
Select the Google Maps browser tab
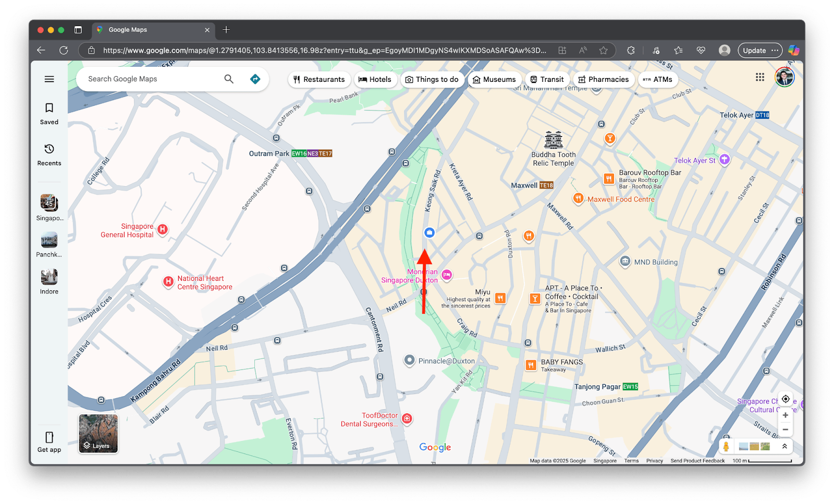coord(154,30)
